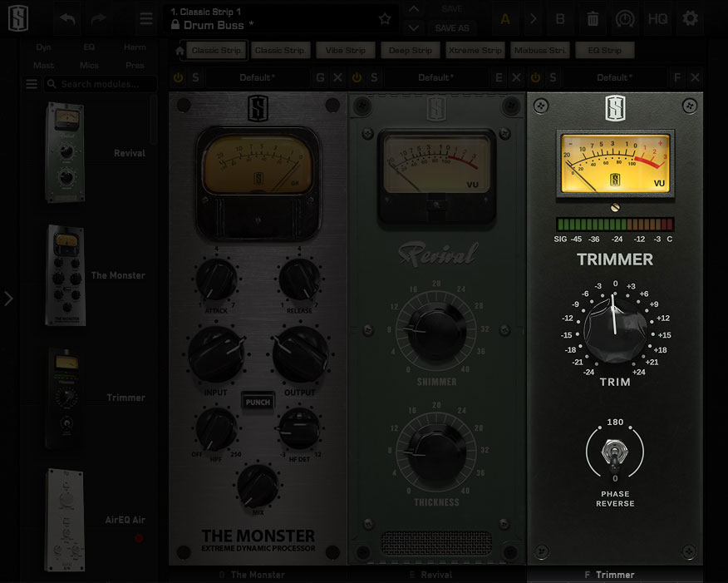
Task: Flip the PHASE REVERSE switch on Trimmer
Action: click(x=615, y=452)
